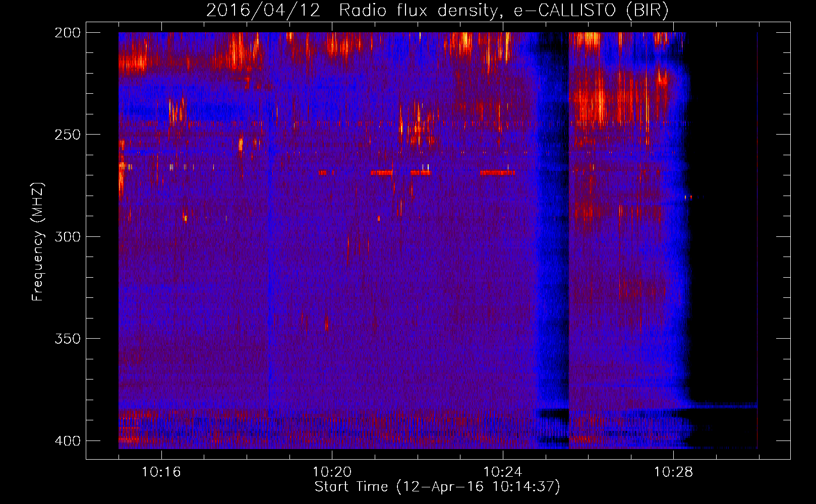Click the 400 frequency tick label

68,441
